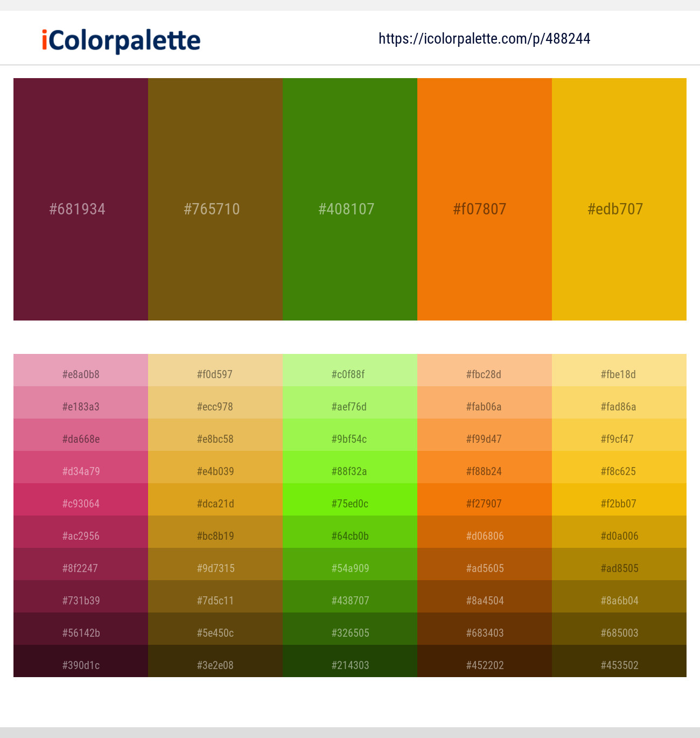The height and width of the screenshot is (738, 700).
Task: Select the #f0d597 pale tan shade
Action: click(215, 374)
